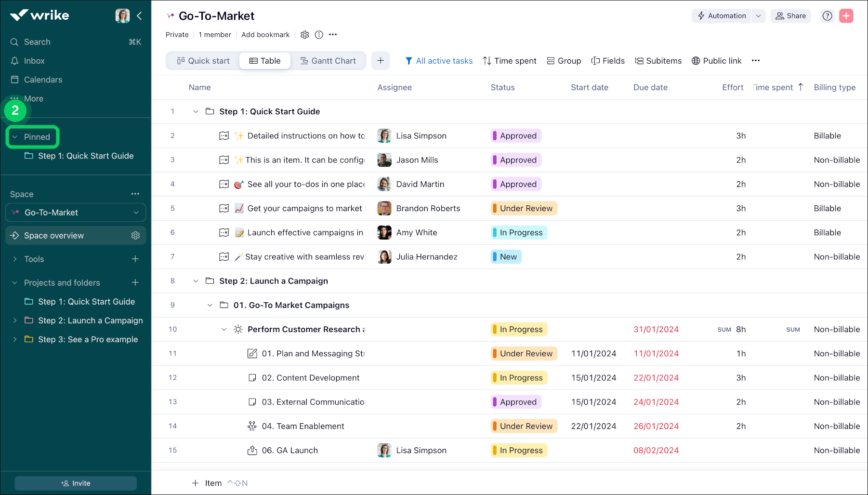Switch to the Quick start tab
This screenshot has width=868, height=495.
pos(203,61)
